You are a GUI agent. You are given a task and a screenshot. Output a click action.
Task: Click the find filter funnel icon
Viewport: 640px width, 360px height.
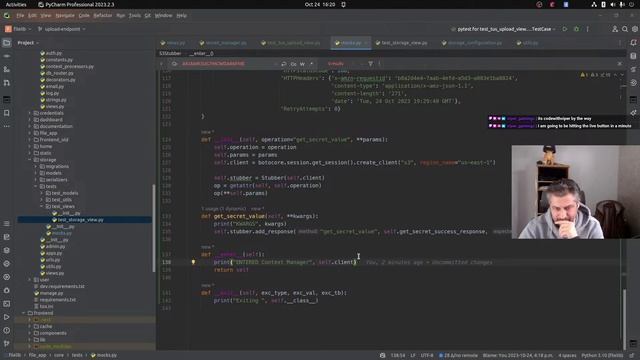[370, 64]
